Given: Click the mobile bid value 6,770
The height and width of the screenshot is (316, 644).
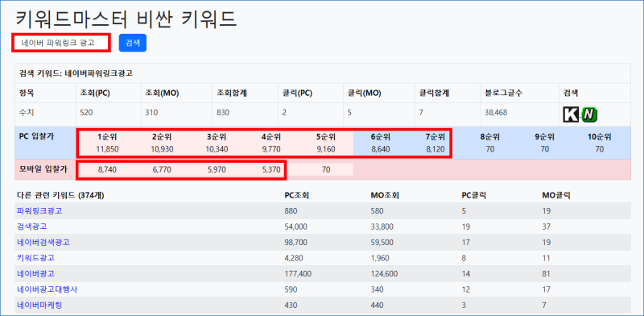Looking at the screenshot, I should [x=162, y=169].
